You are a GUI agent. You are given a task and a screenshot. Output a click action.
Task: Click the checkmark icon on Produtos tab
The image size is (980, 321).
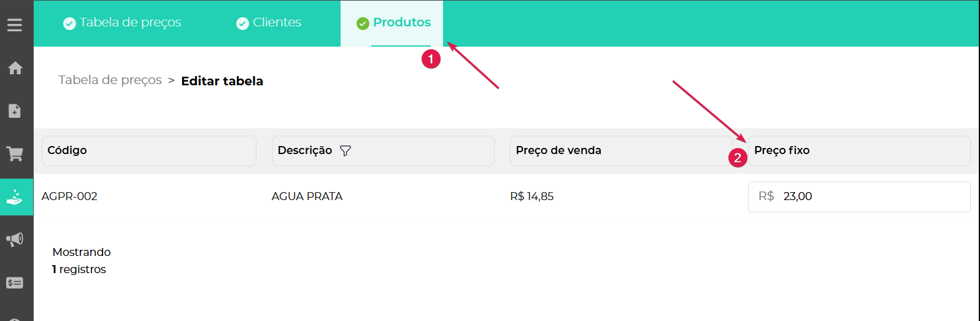(x=363, y=23)
